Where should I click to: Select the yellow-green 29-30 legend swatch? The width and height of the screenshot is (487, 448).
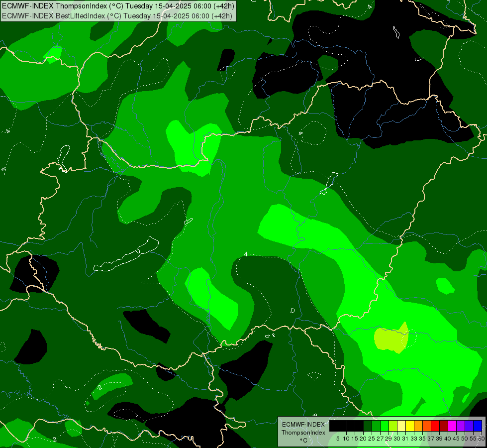point(393,426)
